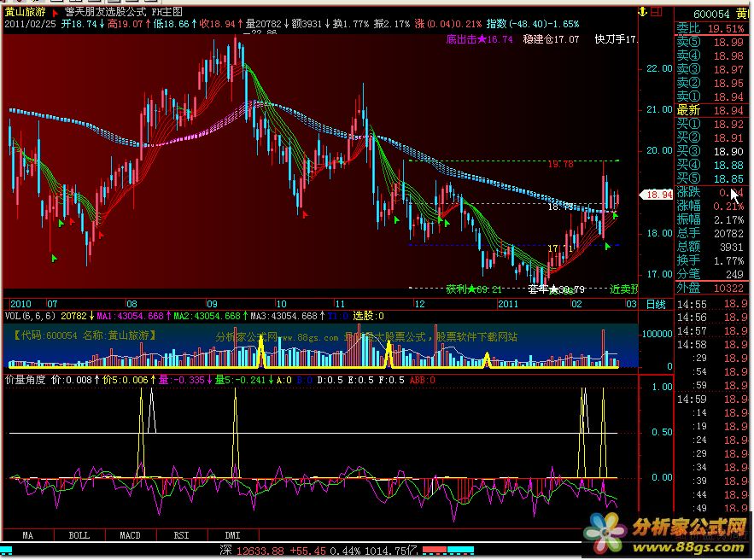Click the 22.00 price axis label
The height and width of the screenshot is (560, 754).
tap(658, 69)
